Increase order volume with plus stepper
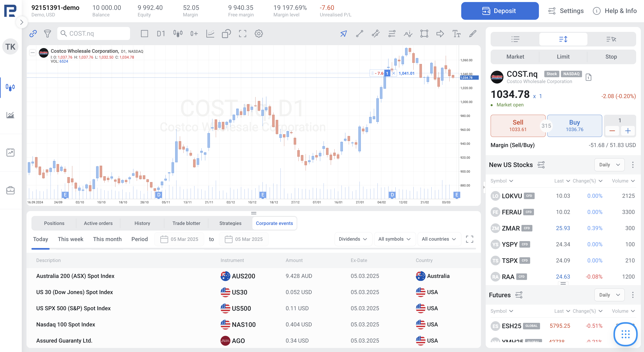The width and height of the screenshot is (644, 352). point(628,131)
